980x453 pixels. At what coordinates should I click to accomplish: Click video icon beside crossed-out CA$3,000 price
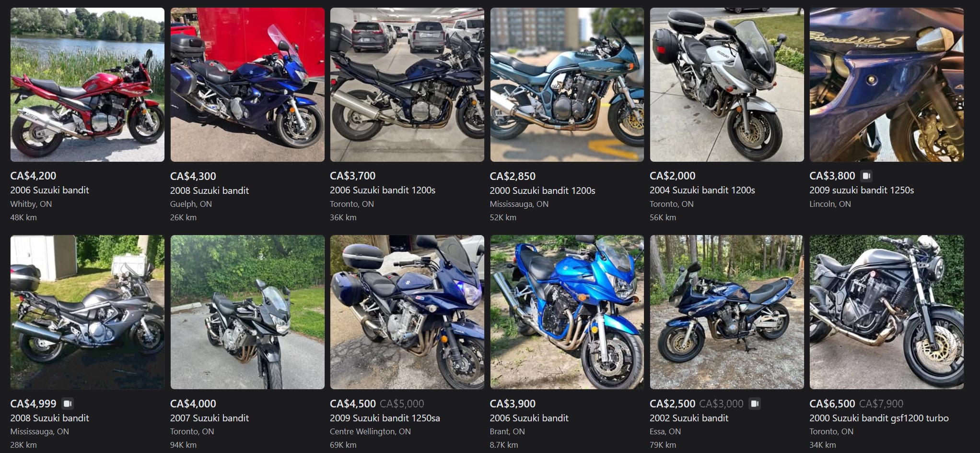pos(755,404)
